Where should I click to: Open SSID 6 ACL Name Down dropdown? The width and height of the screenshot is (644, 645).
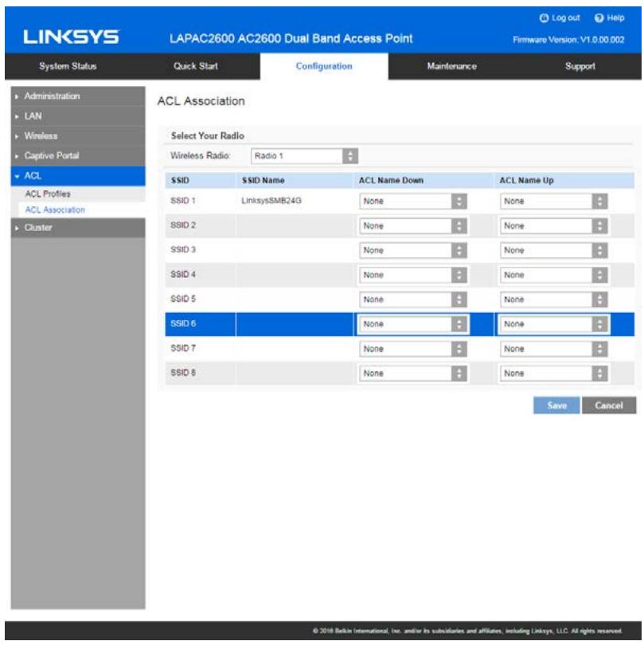tap(413, 324)
